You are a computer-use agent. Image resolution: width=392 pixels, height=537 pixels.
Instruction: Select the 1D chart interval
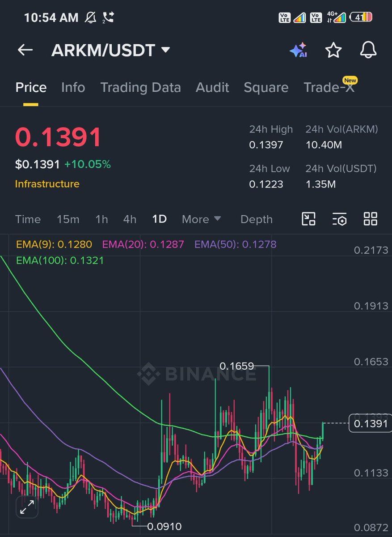click(x=159, y=219)
